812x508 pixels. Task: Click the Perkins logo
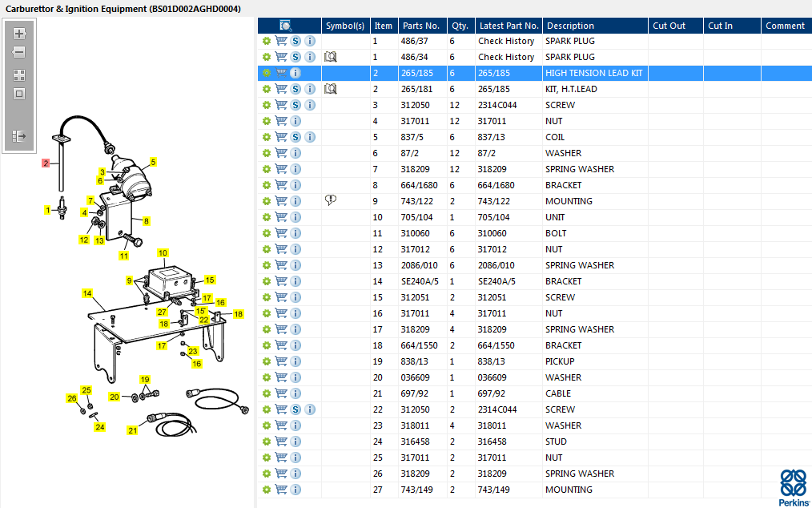[x=793, y=488]
